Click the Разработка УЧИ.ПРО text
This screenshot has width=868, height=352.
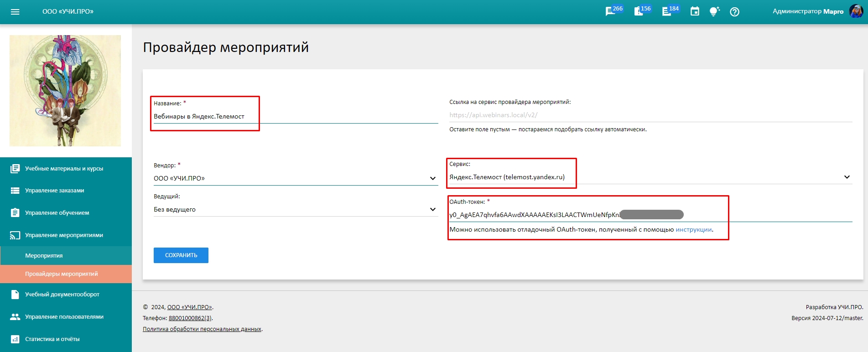(834, 307)
